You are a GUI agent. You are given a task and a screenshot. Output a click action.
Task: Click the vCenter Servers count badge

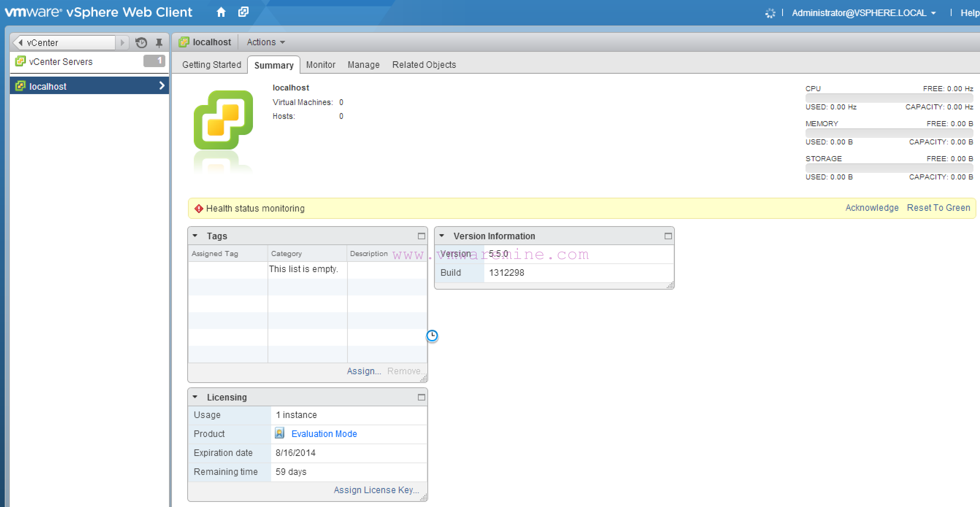pyautogui.click(x=154, y=61)
